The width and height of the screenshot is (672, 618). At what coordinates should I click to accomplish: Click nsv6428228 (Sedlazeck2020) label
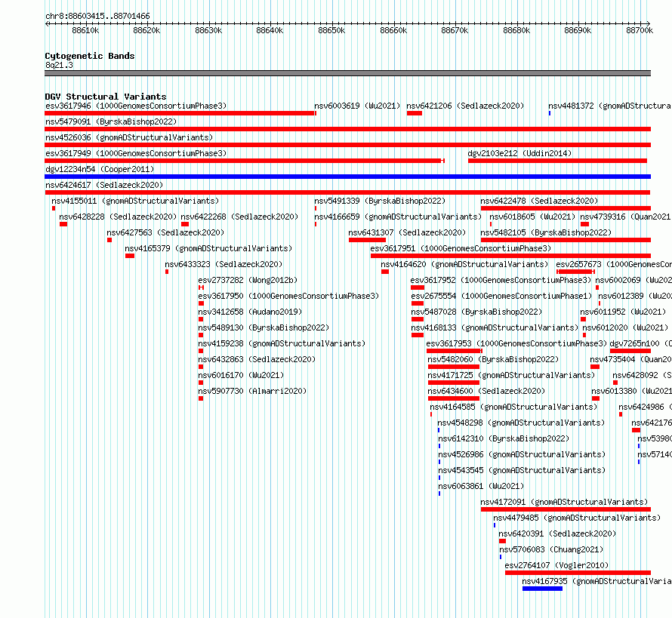point(118,217)
